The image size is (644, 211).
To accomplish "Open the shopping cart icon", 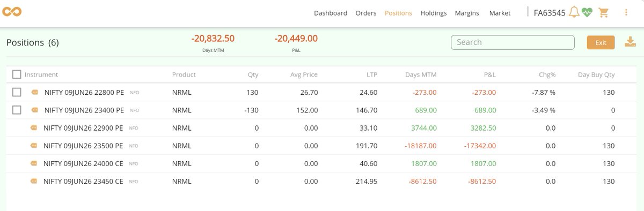I will [x=604, y=12].
